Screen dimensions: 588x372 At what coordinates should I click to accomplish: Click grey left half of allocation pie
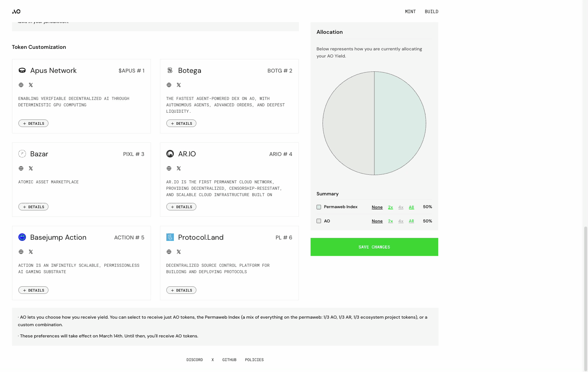point(348,123)
